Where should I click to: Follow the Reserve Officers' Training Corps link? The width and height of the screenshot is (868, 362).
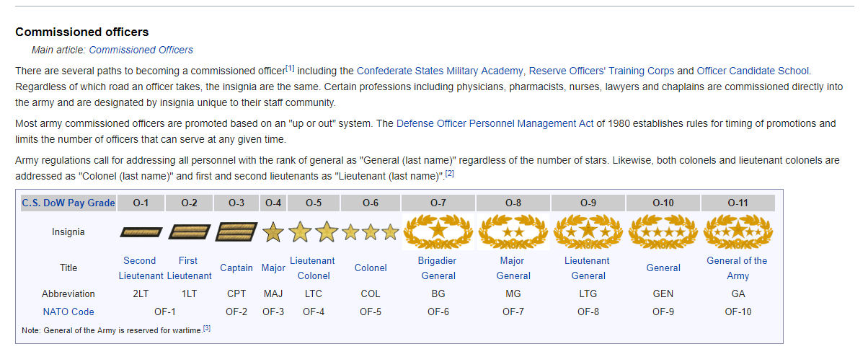coord(601,71)
